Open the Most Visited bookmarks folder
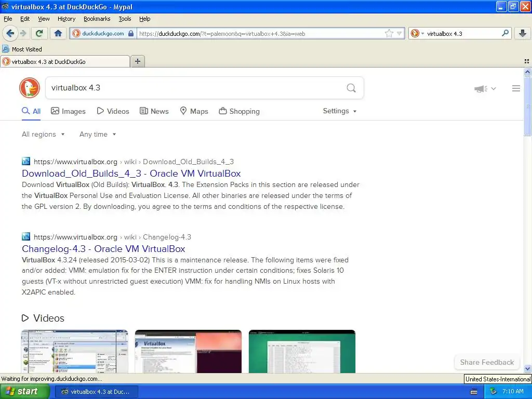532x399 pixels. pos(22,49)
